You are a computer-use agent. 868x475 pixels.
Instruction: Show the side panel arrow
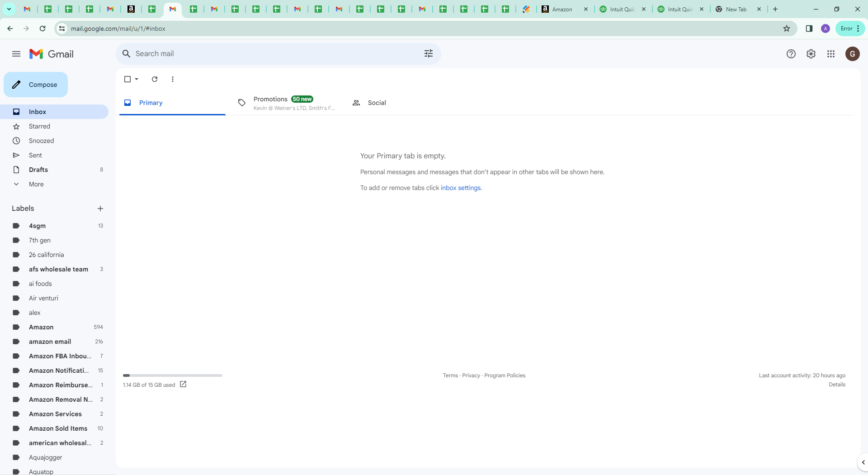coord(863,462)
